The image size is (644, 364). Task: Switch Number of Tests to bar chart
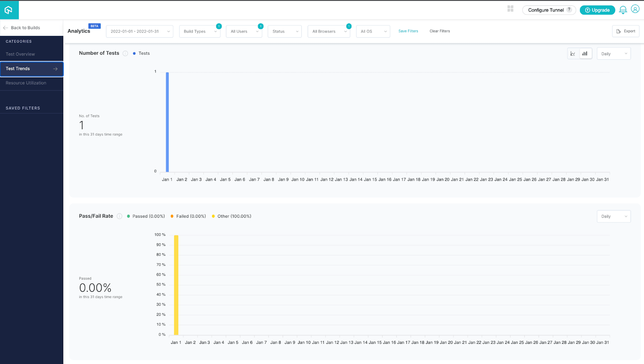(x=585, y=53)
